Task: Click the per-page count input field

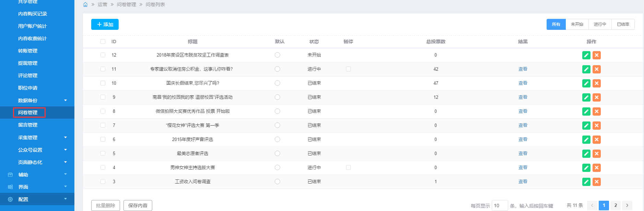Action: pos(499,206)
